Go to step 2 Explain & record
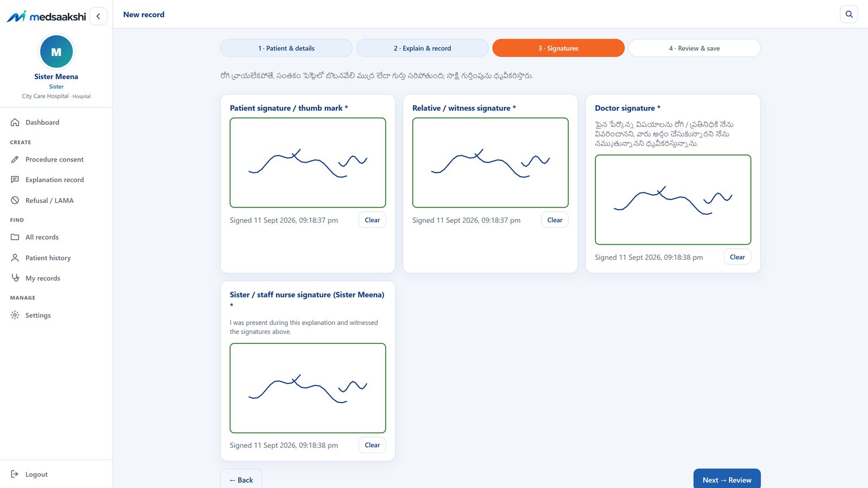This screenshot has height=488, width=868. pos(423,48)
